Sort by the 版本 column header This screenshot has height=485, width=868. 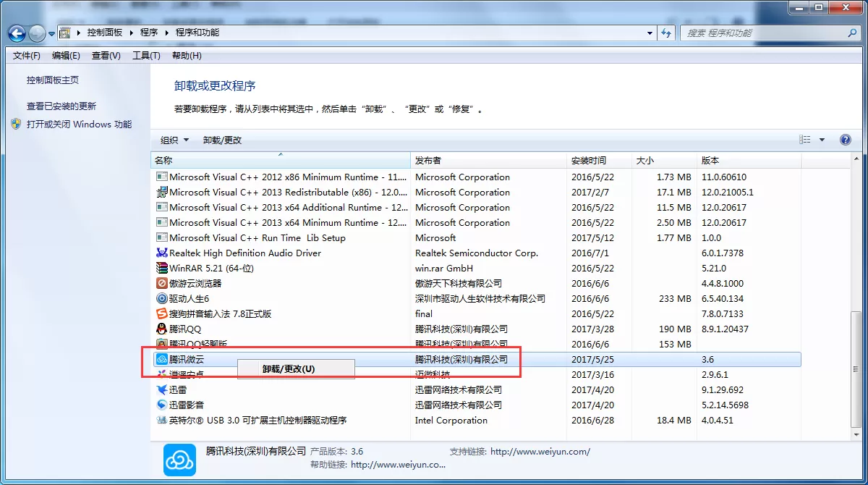(749, 160)
